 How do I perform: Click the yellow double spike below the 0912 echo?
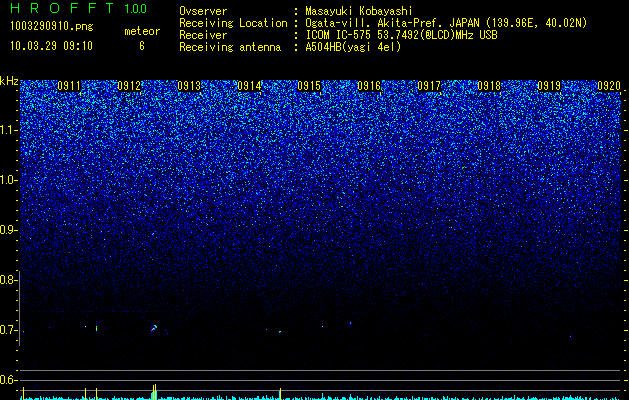click(154, 392)
